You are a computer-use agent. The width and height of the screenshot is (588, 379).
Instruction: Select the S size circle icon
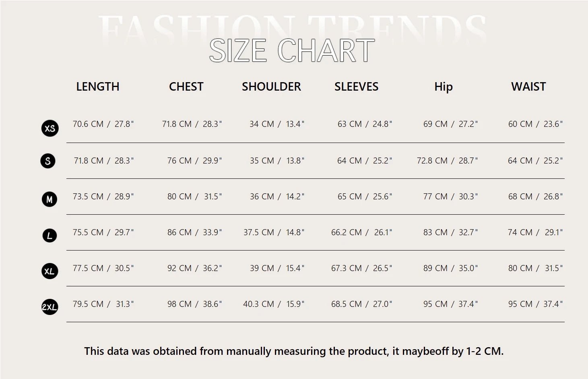[x=48, y=161]
